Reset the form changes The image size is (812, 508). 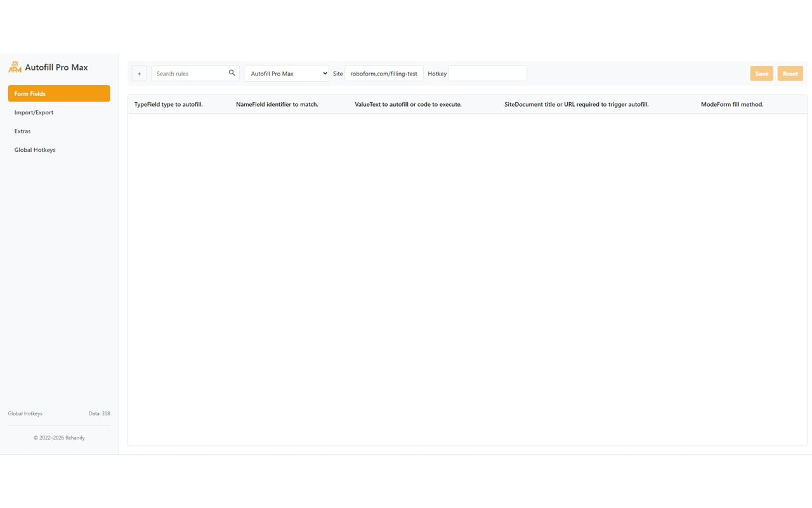point(790,74)
